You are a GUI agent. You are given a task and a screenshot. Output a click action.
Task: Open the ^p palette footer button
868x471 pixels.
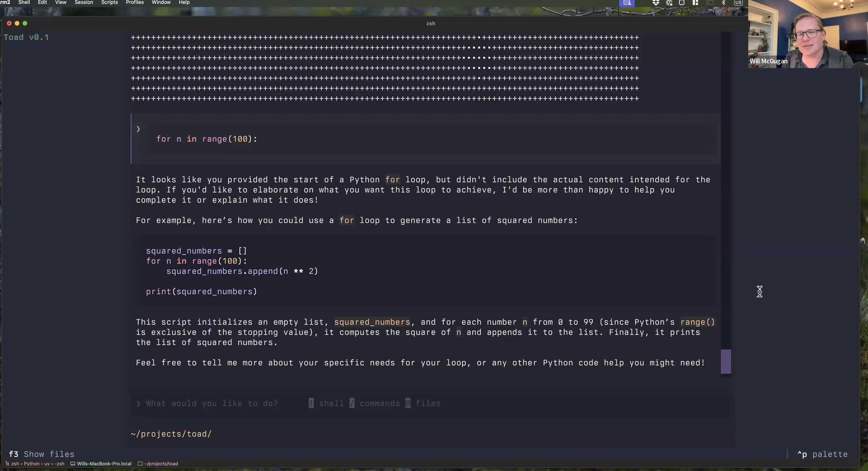pyautogui.click(x=822, y=454)
